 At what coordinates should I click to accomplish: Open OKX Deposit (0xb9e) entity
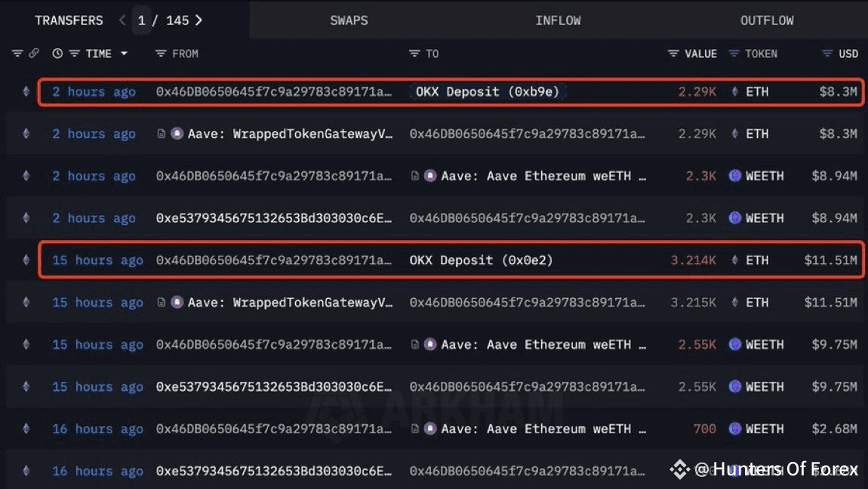coord(487,92)
